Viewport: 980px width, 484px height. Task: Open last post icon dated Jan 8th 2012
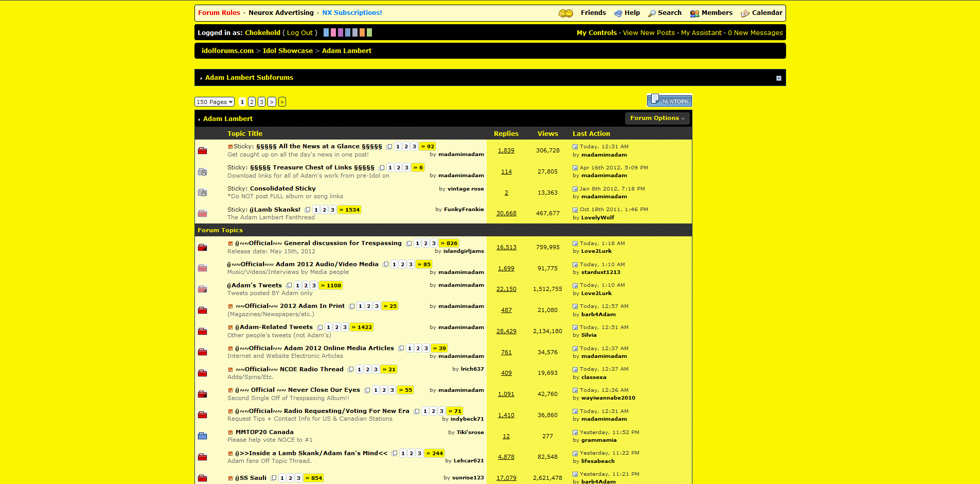[x=575, y=189]
